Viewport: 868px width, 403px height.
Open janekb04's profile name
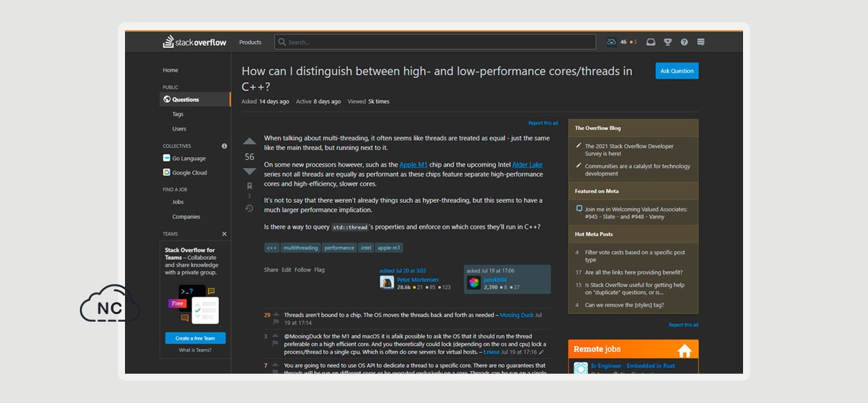495,279
